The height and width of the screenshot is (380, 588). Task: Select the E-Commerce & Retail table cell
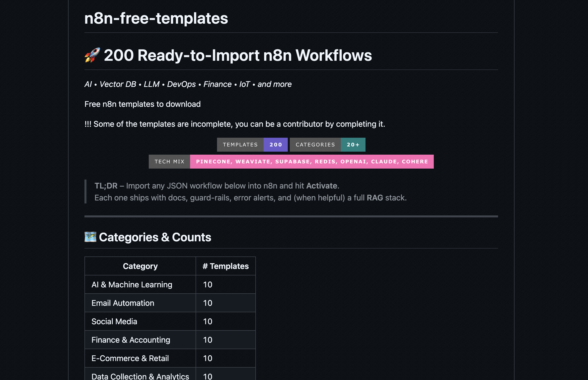[130, 358]
